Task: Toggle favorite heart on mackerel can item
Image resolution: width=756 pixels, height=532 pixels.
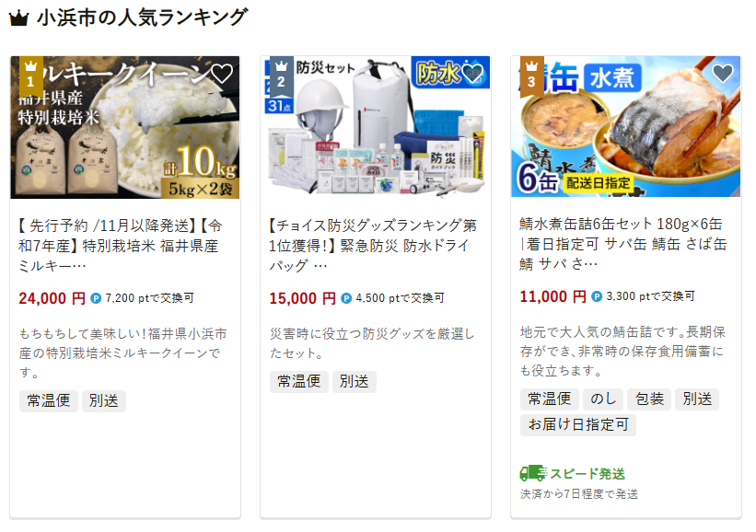Action: (x=723, y=74)
